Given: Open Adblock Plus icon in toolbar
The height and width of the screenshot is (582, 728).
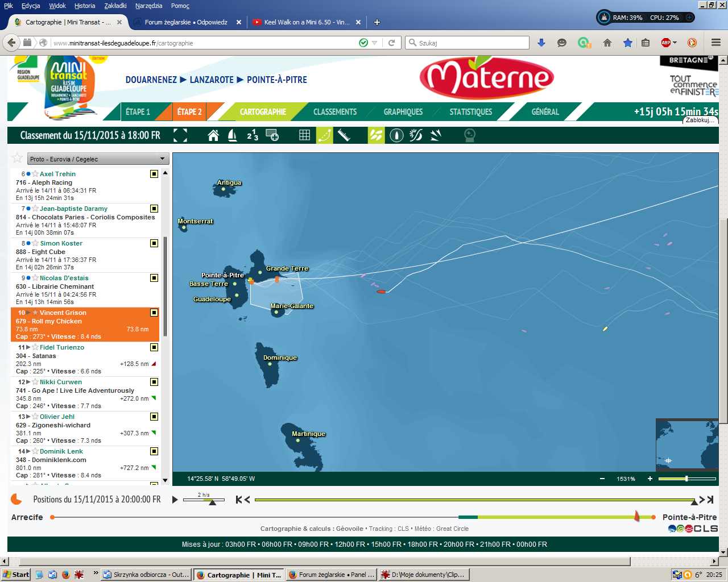Looking at the screenshot, I should point(665,43).
